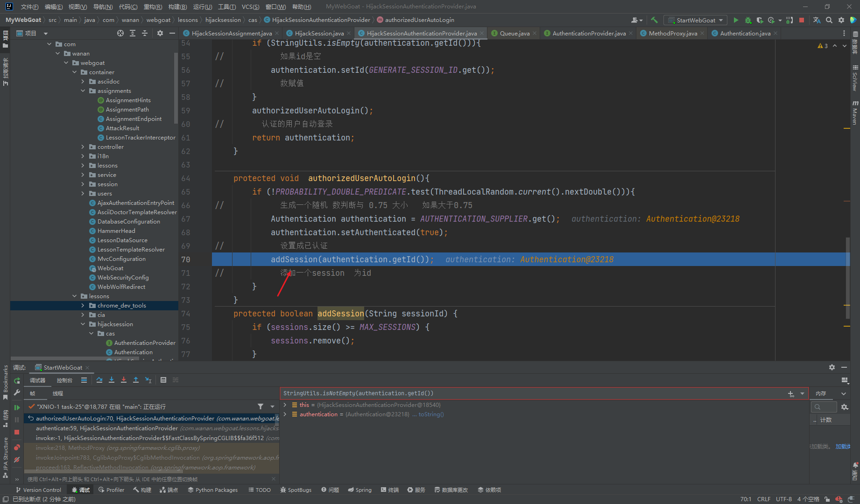Click the UTF-8 encoding in status bar
860x504 pixels.
pyautogui.click(x=783, y=499)
